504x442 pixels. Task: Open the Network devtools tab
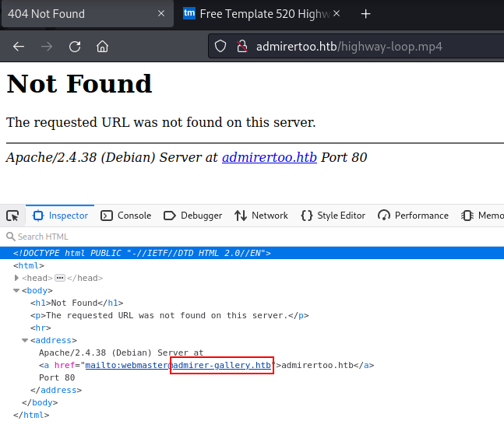261,216
